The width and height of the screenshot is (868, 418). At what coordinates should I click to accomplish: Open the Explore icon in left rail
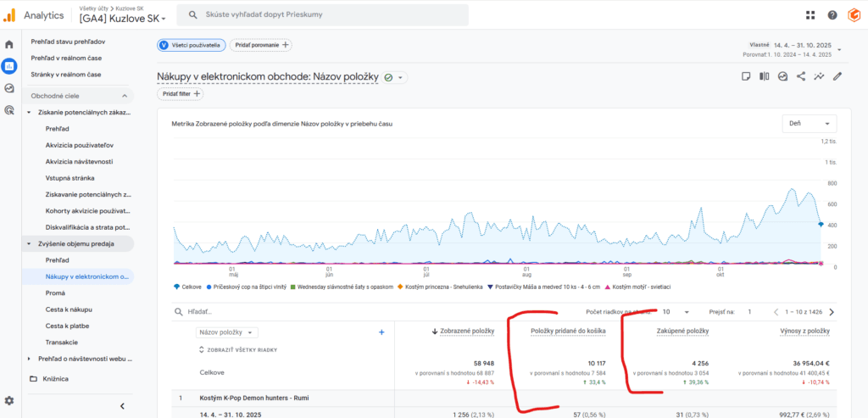(8, 88)
